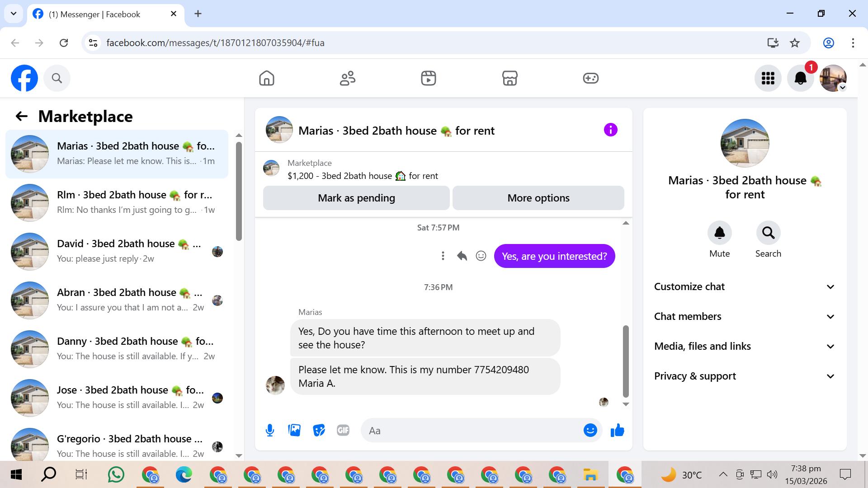
Task: Go back from Marketplace chats list
Action: tap(22, 117)
